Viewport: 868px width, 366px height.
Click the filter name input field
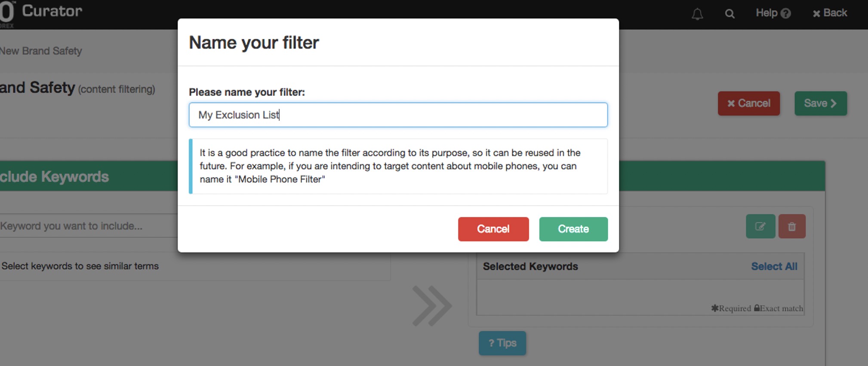point(398,115)
